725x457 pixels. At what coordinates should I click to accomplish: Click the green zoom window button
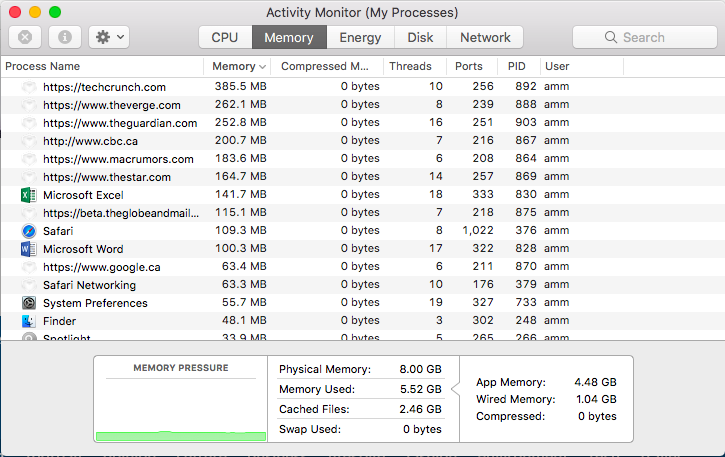(55, 12)
